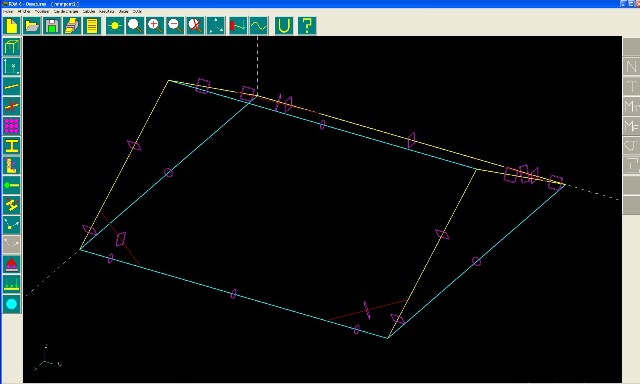Click the plain magnifier zoom window icon
640x384 pixels.
coord(135,26)
